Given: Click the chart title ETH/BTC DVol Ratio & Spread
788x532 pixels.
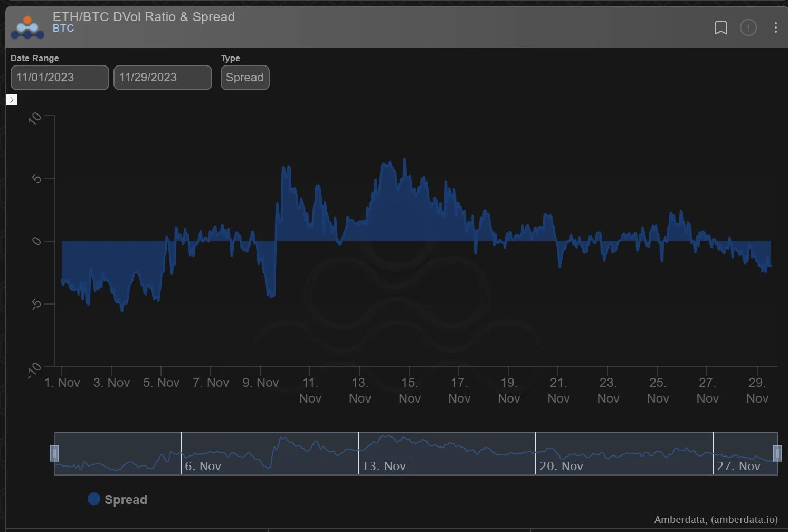Looking at the screenshot, I should pos(144,17).
